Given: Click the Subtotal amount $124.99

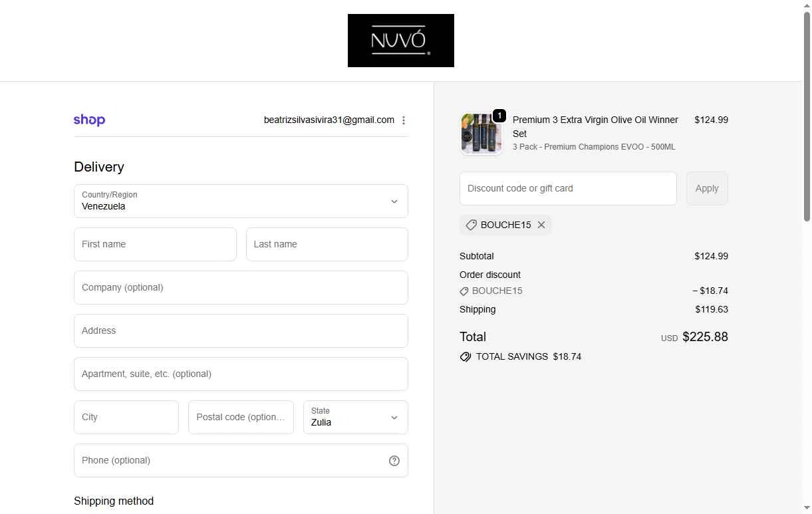Looking at the screenshot, I should point(711,256).
